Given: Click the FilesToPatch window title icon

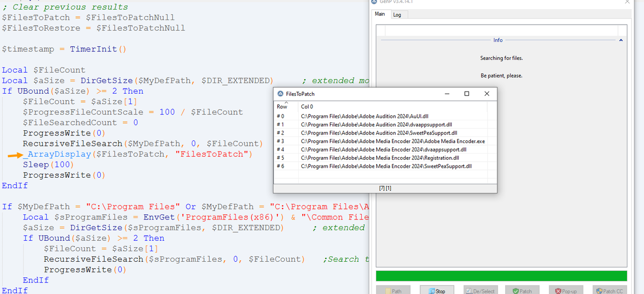Looking at the screenshot, I should tap(280, 94).
